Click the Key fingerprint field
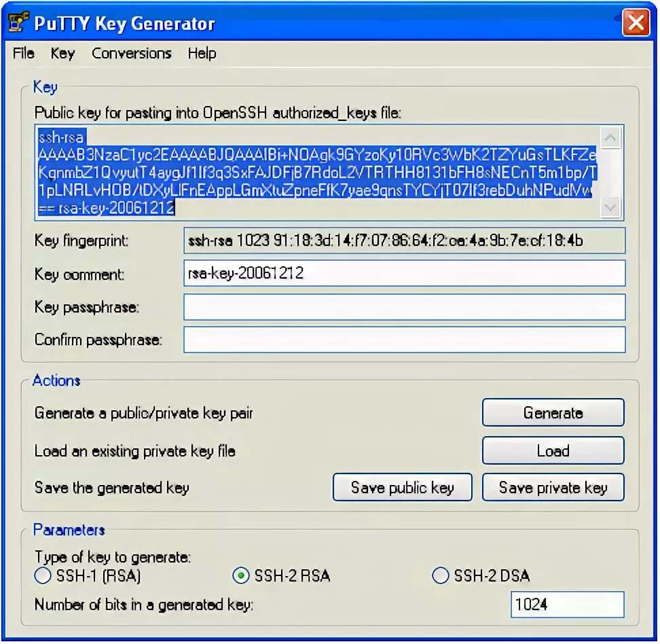The width and height of the screenshot is (660, 644). point(405,240)
